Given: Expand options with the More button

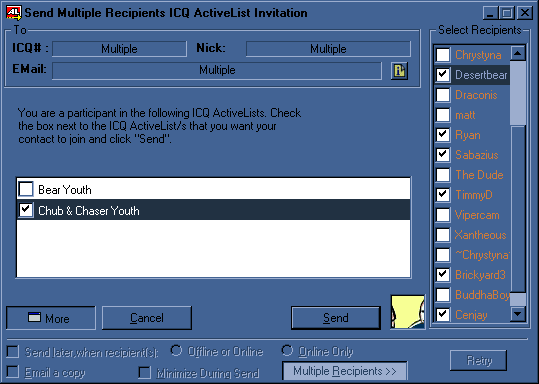Looking at the screenshot, I should click(x=51, y=318).
